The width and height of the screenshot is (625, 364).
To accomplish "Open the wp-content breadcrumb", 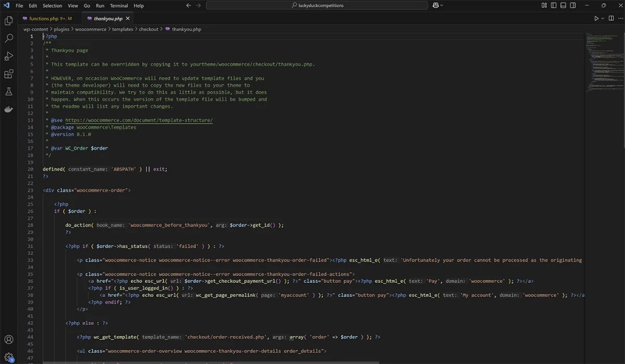I will tap(35, 29).
